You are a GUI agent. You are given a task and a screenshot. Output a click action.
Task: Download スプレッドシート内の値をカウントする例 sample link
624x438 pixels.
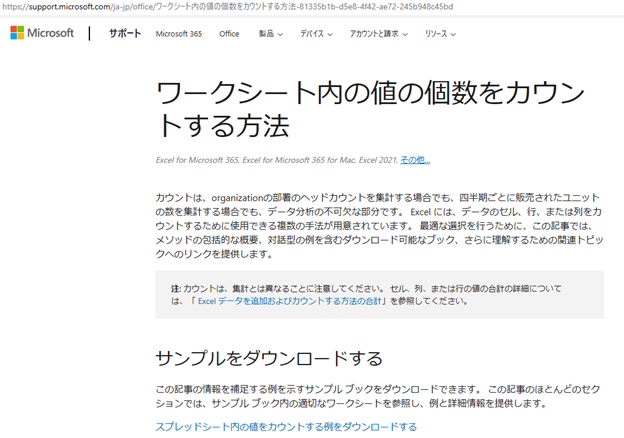(286, 427)
